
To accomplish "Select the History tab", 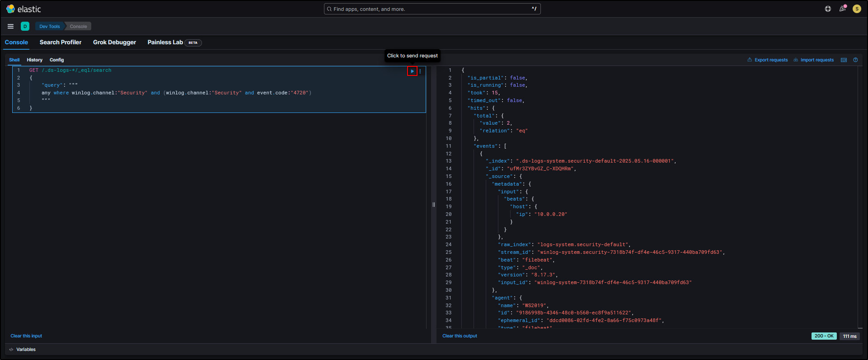I will (34, 60).
